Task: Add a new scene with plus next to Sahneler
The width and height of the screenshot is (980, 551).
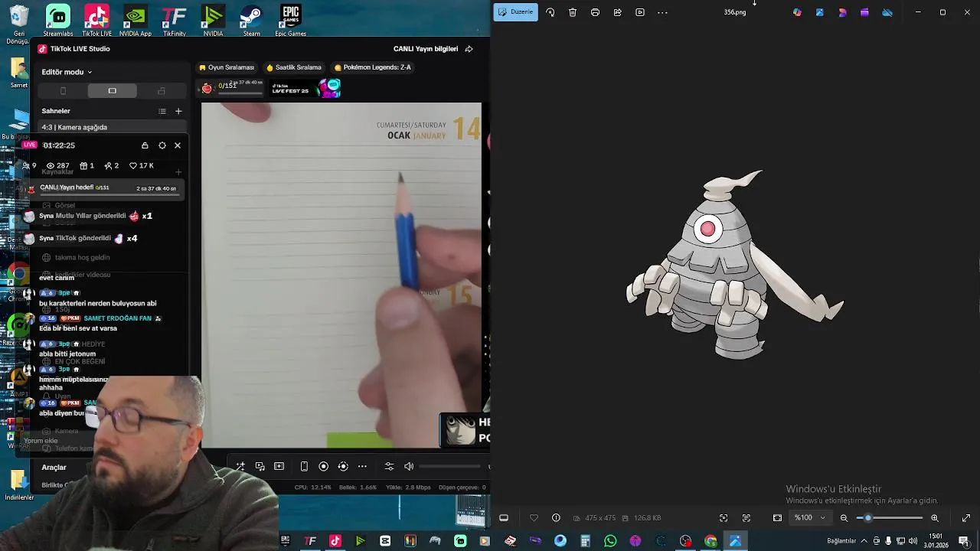Action: coord(178,111)
